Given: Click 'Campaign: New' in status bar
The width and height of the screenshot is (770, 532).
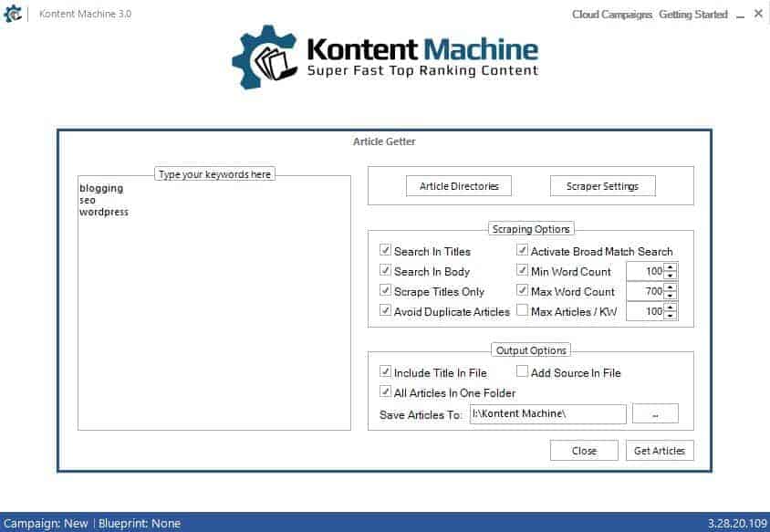Looking at the screenshot, I should tap(46, 523).
